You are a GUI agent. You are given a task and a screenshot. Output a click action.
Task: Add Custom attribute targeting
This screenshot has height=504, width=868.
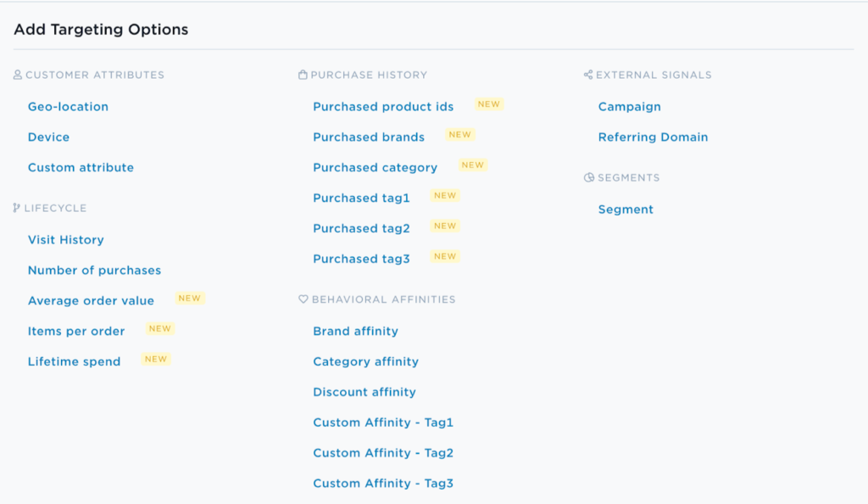click(x=81, y=167)
